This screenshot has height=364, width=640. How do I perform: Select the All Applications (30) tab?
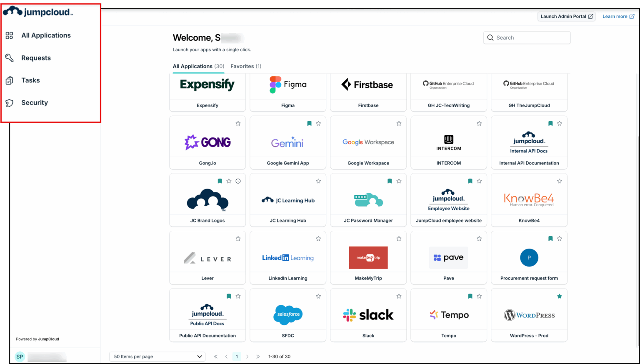pyautogui.click(x=198, y=66)
